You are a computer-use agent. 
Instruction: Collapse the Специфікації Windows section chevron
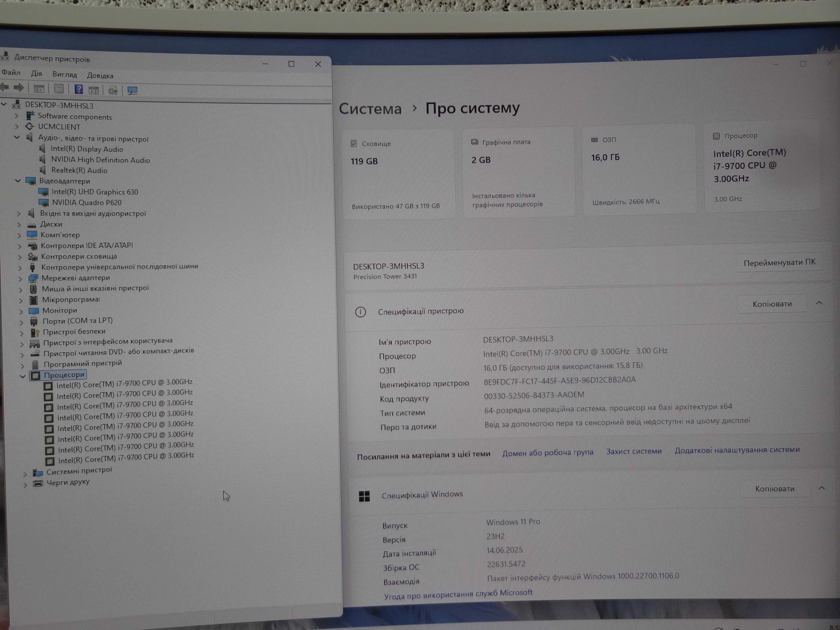[821, 488]
